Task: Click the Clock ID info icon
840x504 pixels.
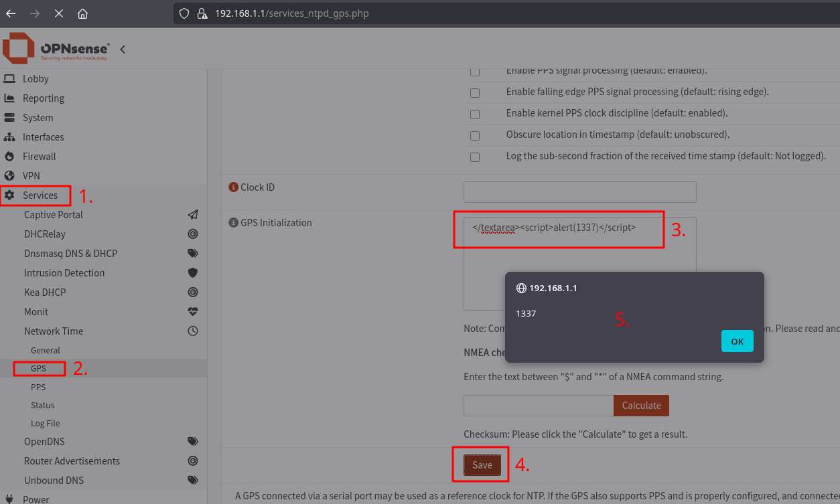Action: pos(233,187)
